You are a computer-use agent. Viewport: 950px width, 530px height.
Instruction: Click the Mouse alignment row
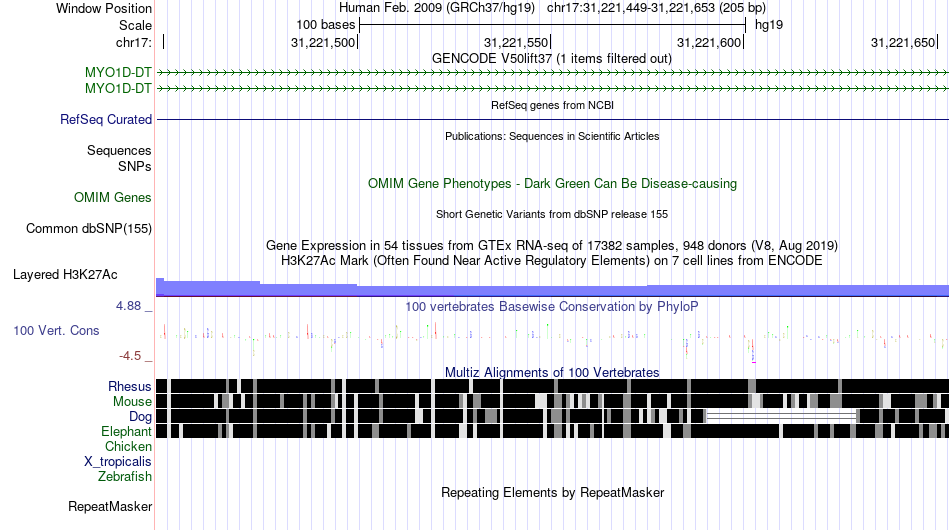pos(552,401)
